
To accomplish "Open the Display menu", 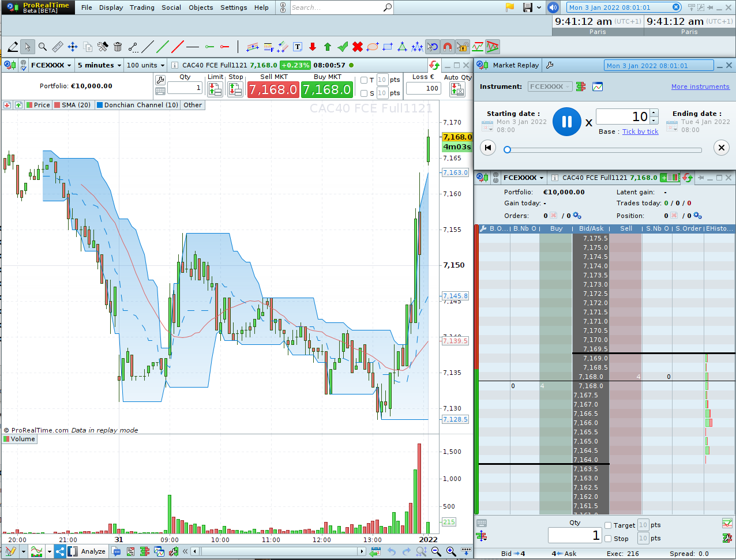I will pos(111,7).
